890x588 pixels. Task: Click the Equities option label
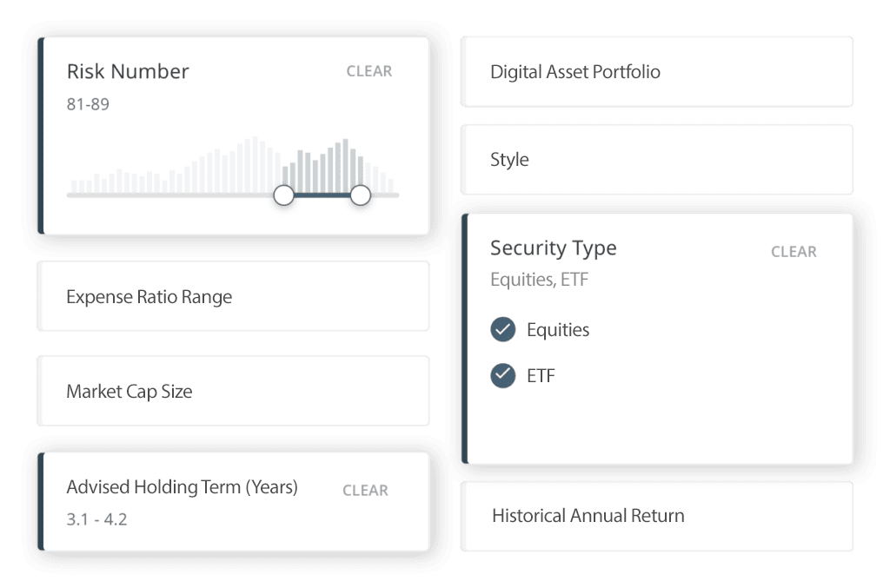pyautogui.click(x=558, y=330)
